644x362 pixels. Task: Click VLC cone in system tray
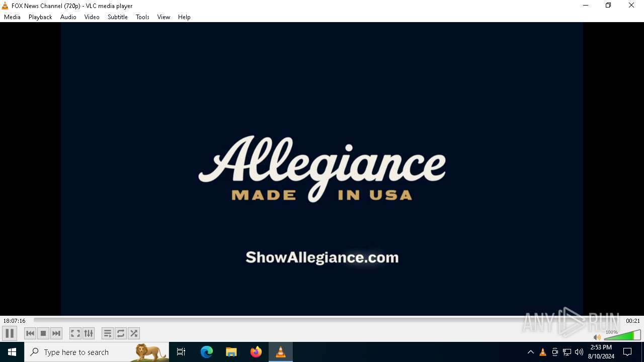tap(543, 352)
